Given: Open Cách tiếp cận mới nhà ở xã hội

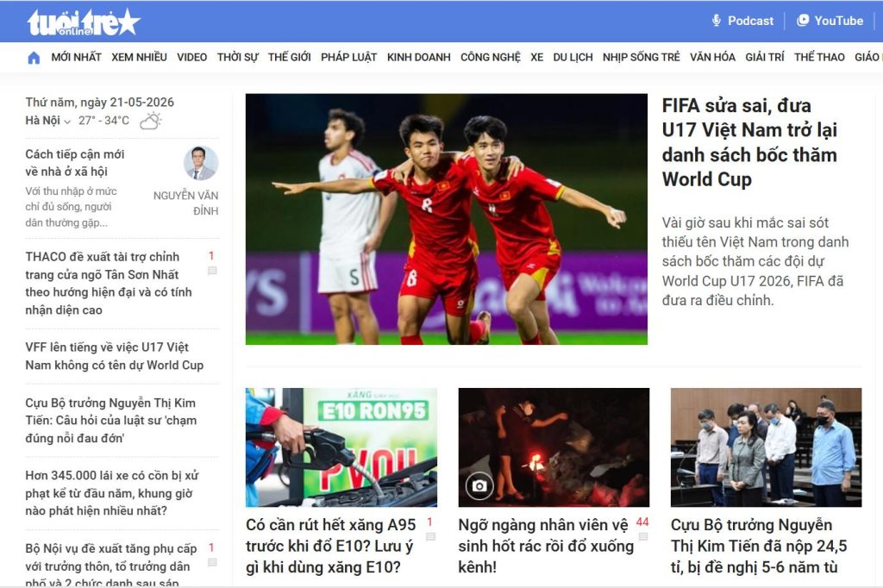Looking at the screenshot, I should point(75,163).
